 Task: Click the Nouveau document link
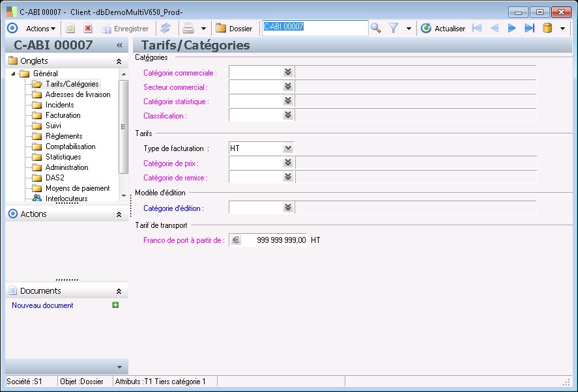tap(42, 305)
